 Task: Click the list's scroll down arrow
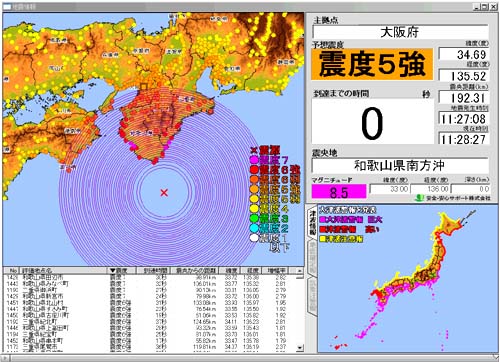300,348
